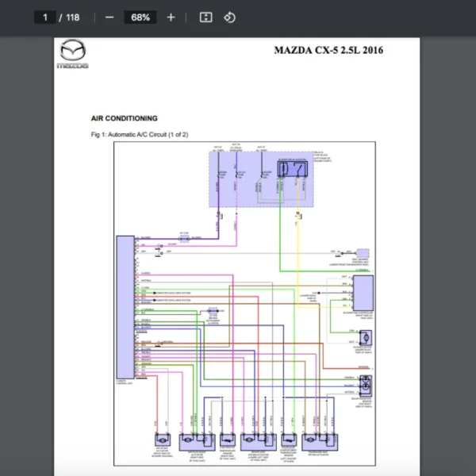The width and height of the screenshot is (476, 476).
Task: Click the MAZDA CX-5 2.5L 2016 title
Action: (x=328, y=51)
